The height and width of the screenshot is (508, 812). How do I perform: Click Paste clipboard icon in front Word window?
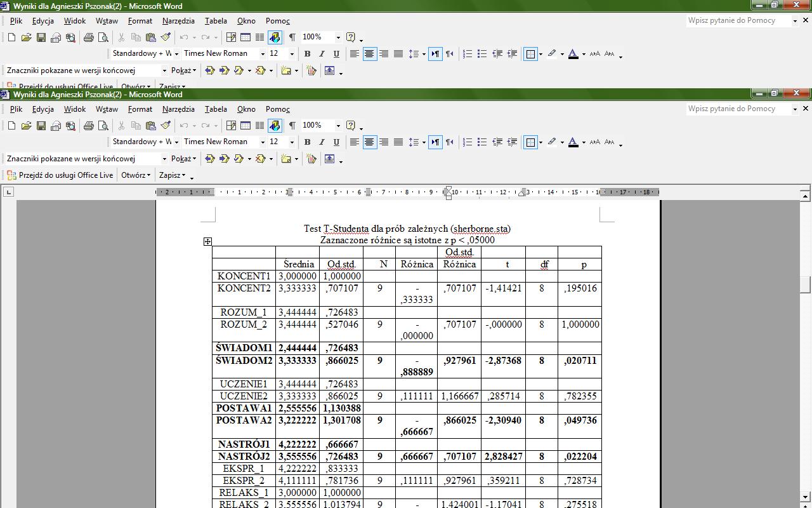(151, 126)
